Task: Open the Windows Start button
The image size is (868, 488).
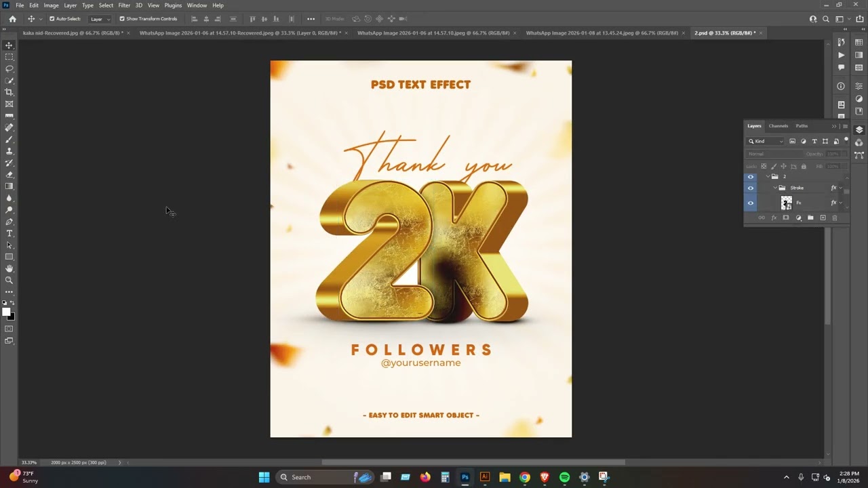Action: click(x=264, y=477)
